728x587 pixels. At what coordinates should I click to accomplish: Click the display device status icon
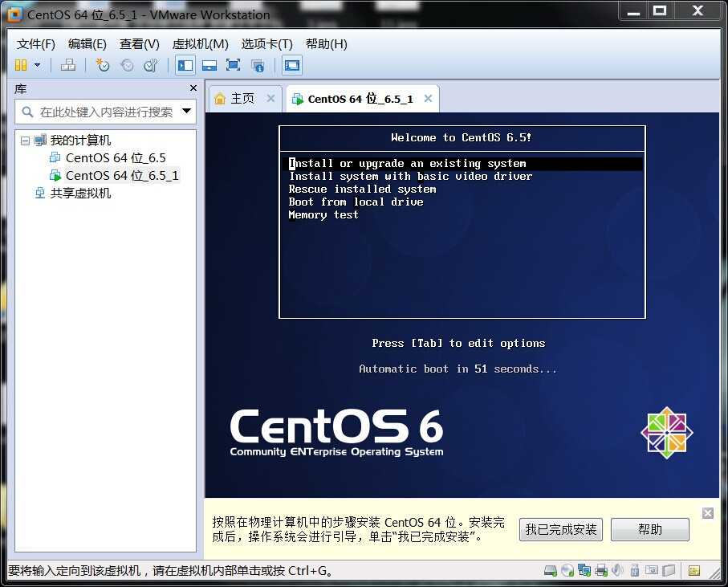[x=652, y=570]
